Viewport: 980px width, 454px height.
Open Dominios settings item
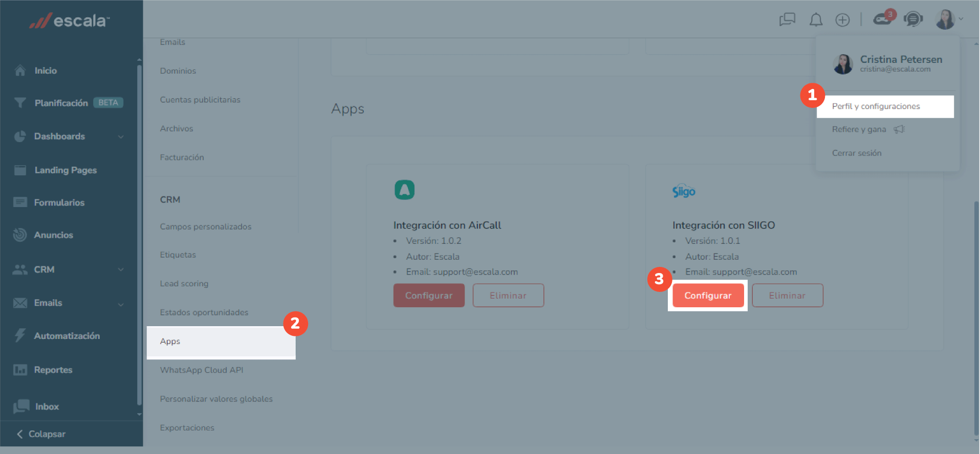pos(178,71)
